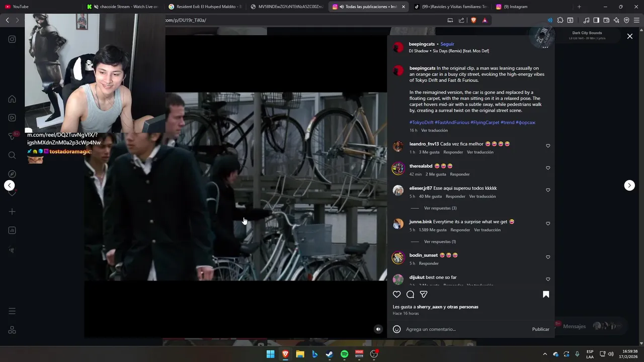Like therealabd's comment

(548, 168)
